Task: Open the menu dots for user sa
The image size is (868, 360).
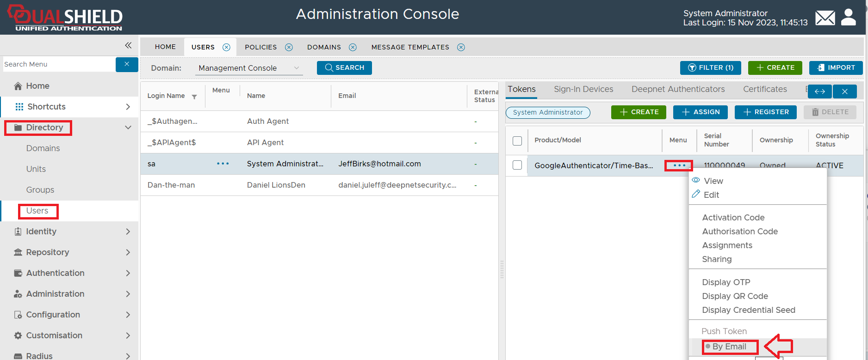Action: [223, 164]
